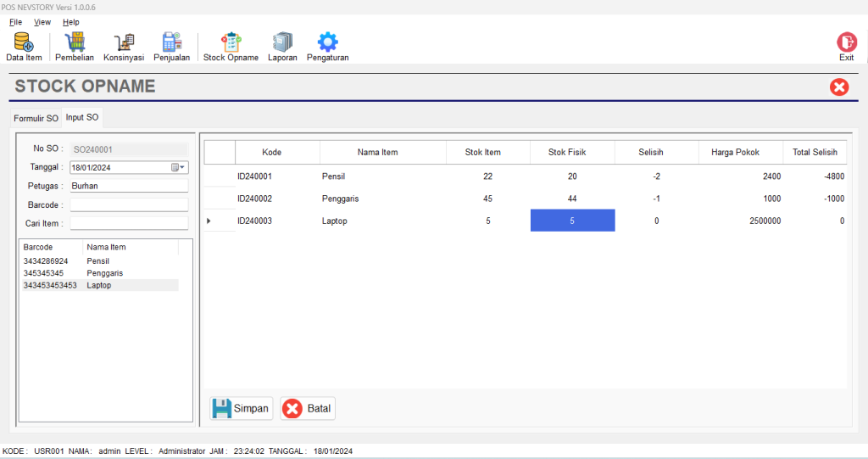
Task: Launch the Penjualan cash register icon
Action: coord(172,47)
